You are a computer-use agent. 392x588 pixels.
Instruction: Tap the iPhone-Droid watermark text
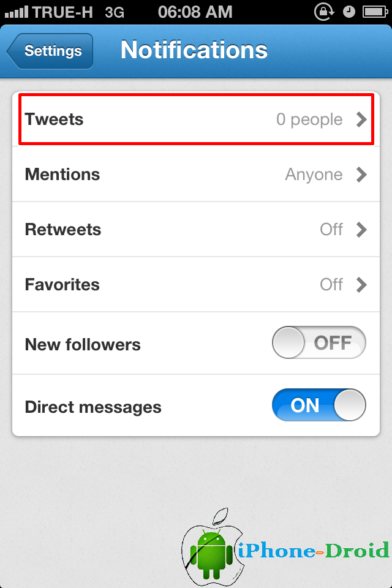[x=313, y=551]
